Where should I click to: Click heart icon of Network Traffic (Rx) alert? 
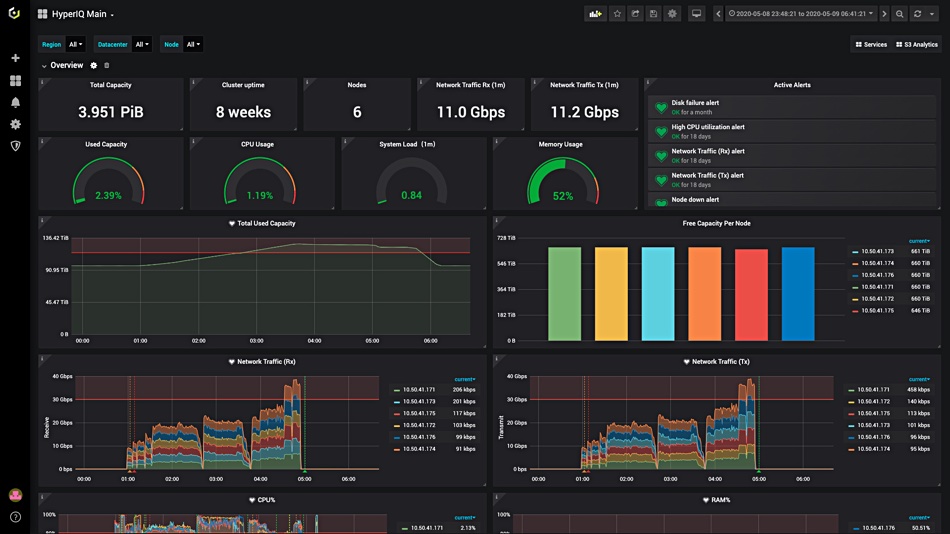(661, 156)
